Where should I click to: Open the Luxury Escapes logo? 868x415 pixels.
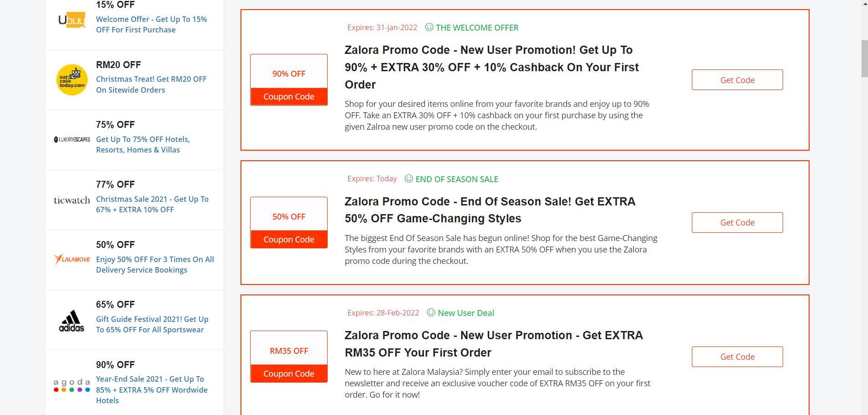pyautogui.click(x=72, y=140)
